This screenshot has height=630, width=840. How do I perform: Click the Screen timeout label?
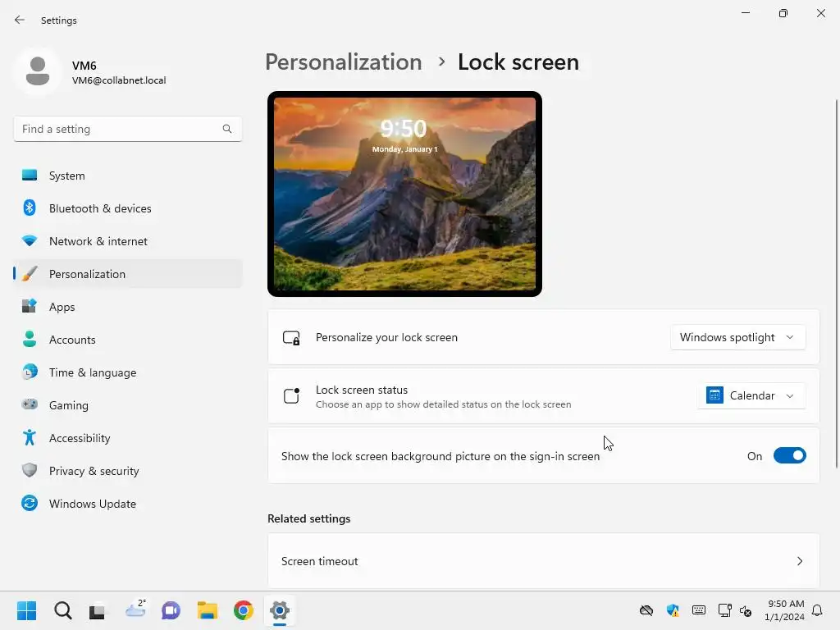point(319,561)
